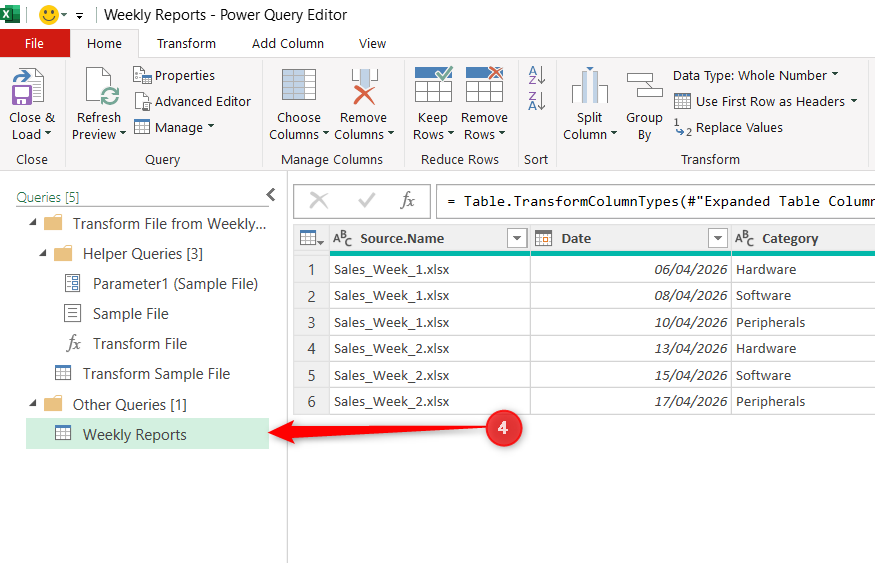Click Source.Name column type icon

(342, 238)
